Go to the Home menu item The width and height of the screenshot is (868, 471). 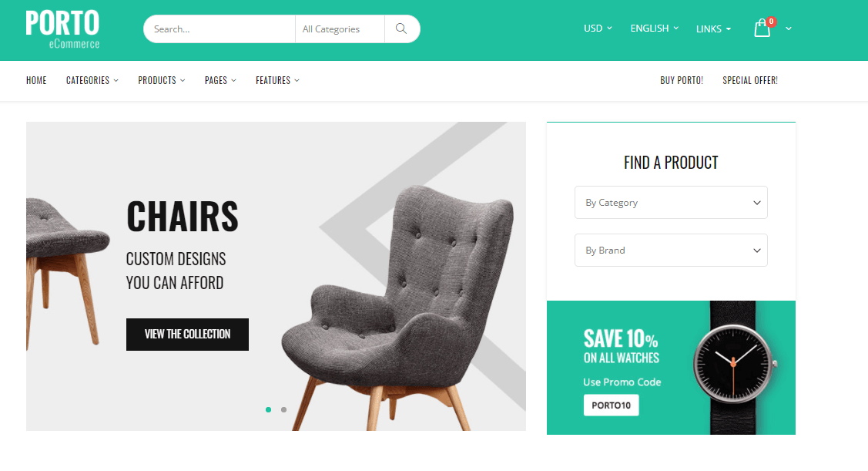(x=36, y=80)
